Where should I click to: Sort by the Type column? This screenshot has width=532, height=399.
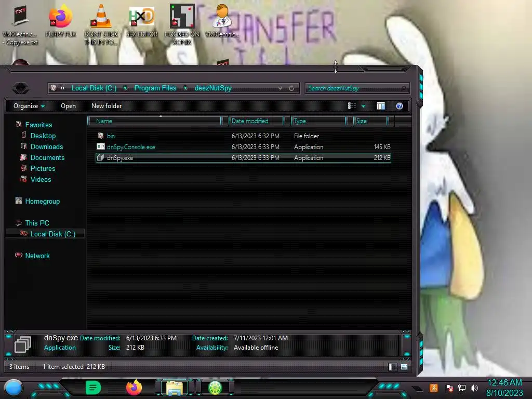318,121
